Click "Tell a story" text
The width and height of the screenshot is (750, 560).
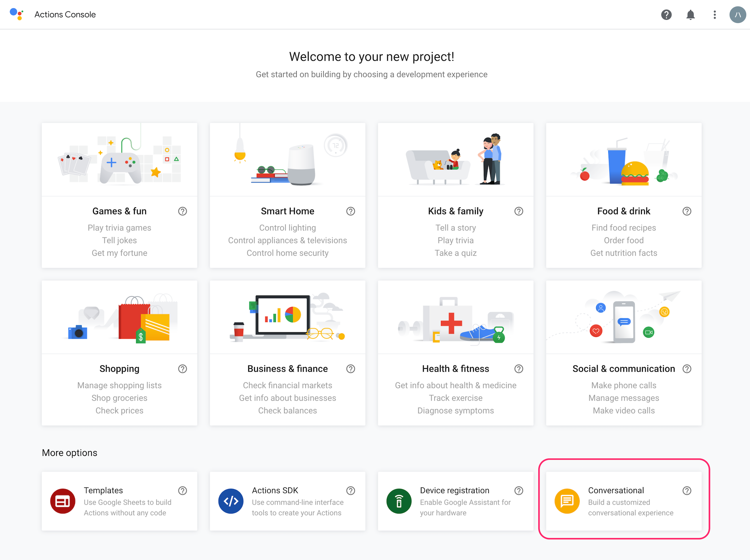pos(456,228)
